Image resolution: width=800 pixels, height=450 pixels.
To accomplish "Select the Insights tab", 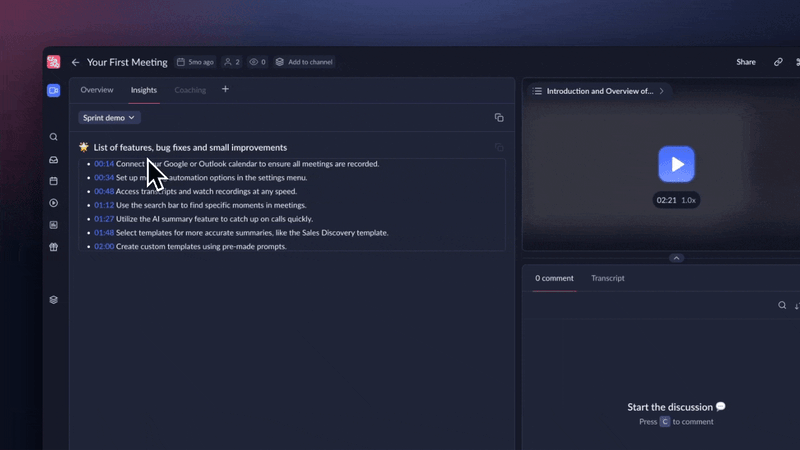I will pos(144,90).
